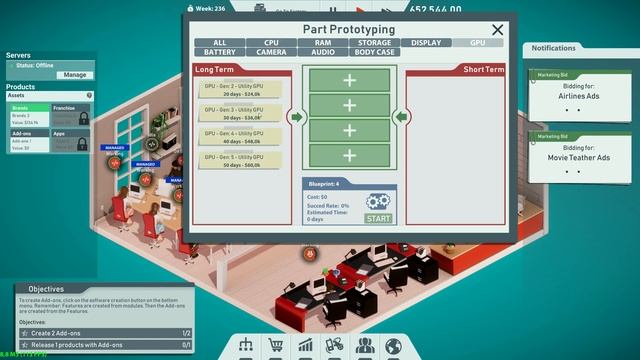
Task: Switch to the RAM tab
Action: click(x=323, y=43)
